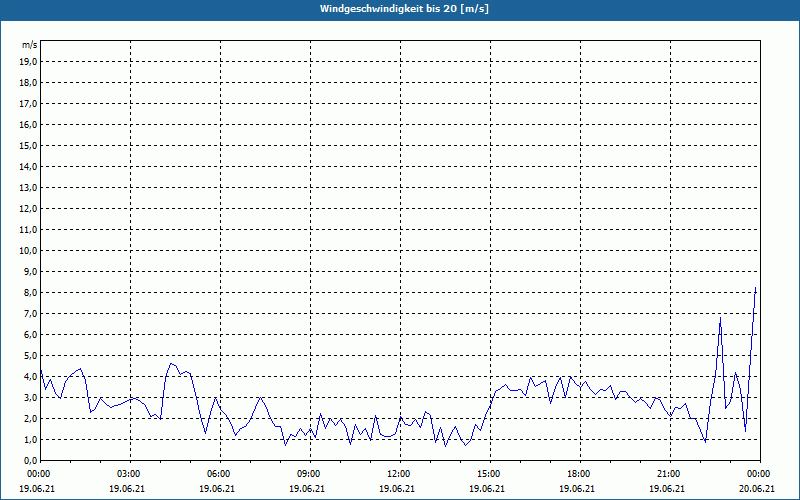Click the '03:00' time label
This screenshot has width=800, height=500.
[129, 474]
